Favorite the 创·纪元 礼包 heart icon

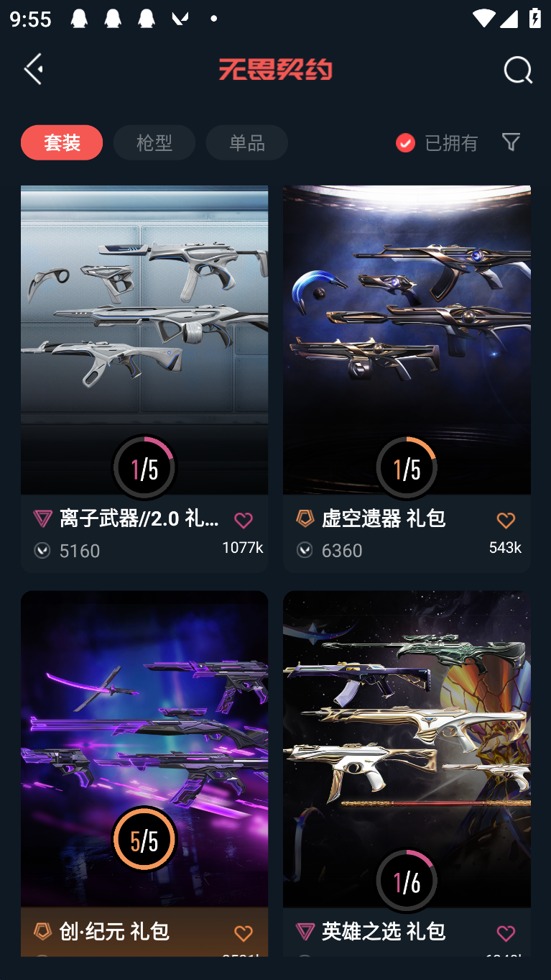pos(244,933)
